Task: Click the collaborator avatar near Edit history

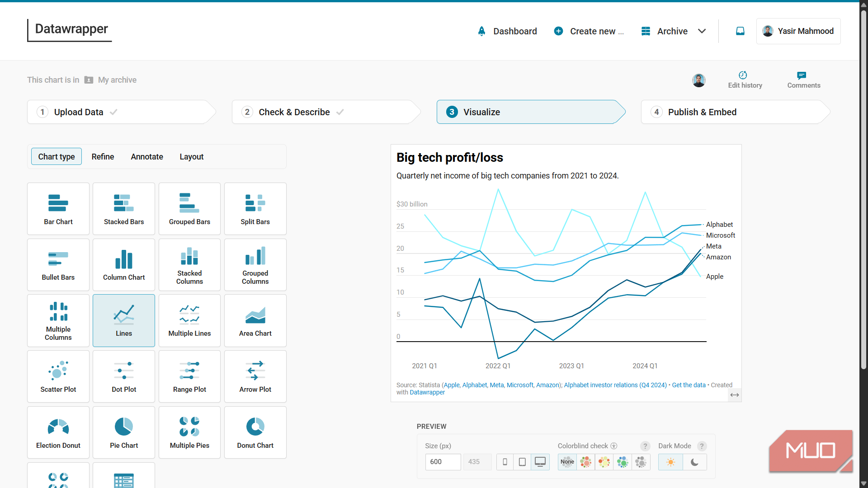Action: coord(699,80)
